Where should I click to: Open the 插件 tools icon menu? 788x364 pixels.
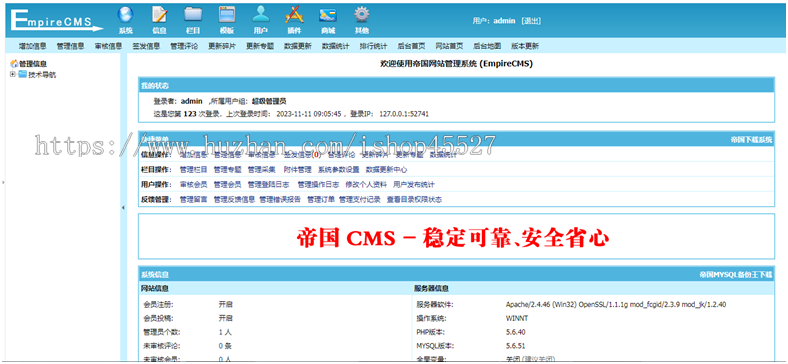click(x=294, y=20)
